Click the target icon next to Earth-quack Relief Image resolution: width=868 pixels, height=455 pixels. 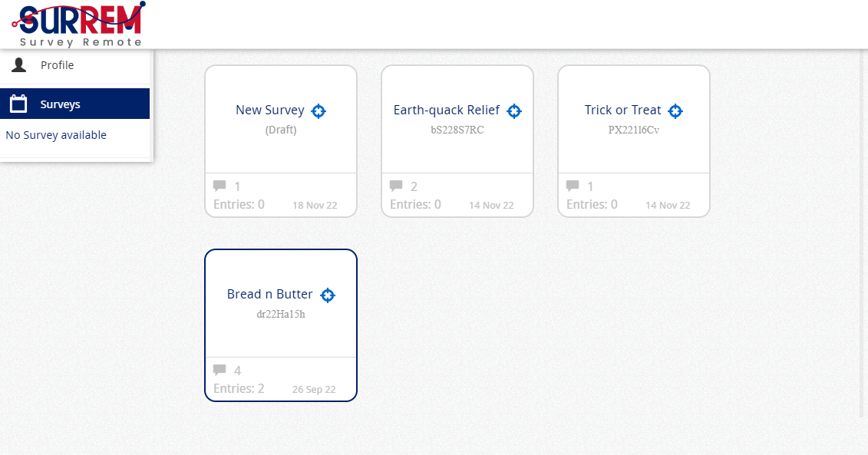point(514,111)
